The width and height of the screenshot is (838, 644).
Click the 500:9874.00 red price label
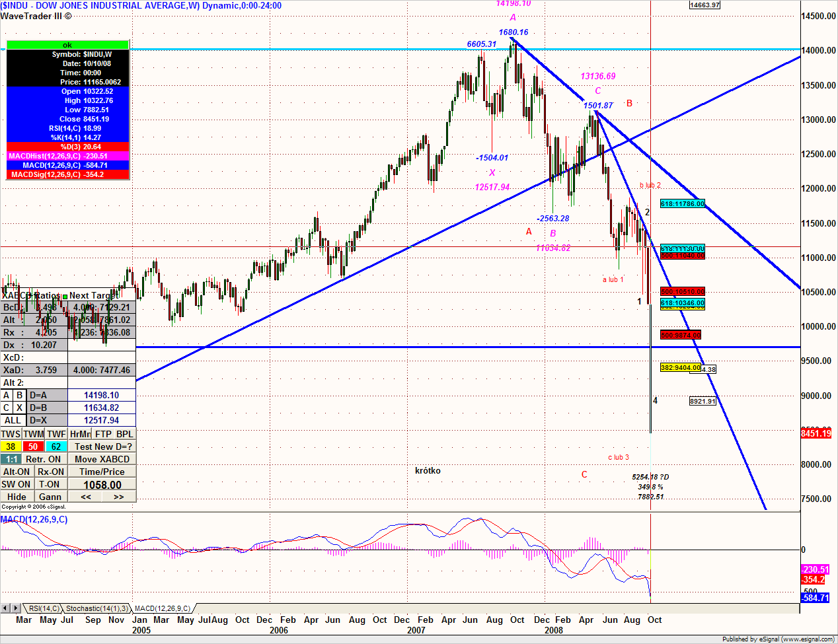pos(681,336)
